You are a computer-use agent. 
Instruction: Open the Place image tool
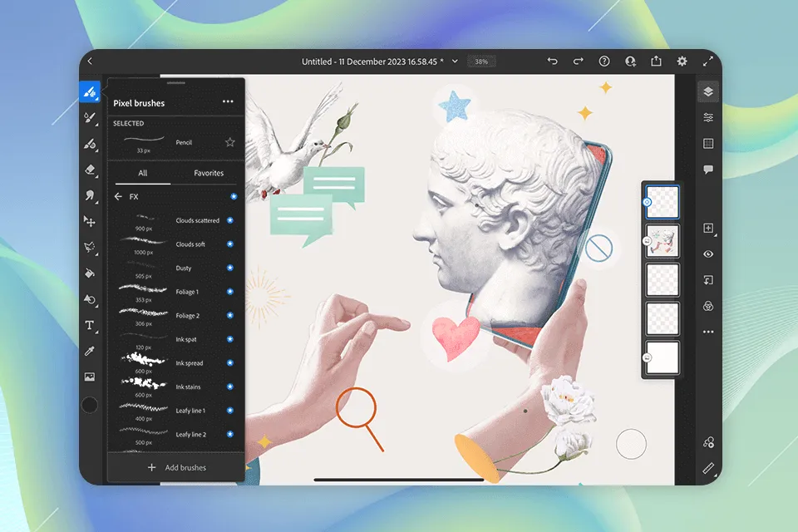(90, 377)
